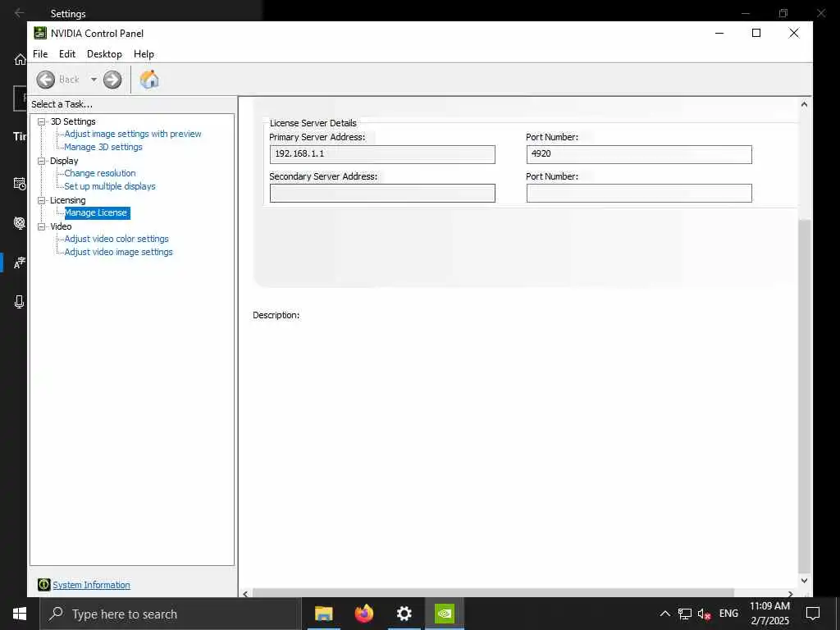Click the NVIDIA icon in the taskbar
This screenshot has height=630, width=840.
(x=445, y=614)
